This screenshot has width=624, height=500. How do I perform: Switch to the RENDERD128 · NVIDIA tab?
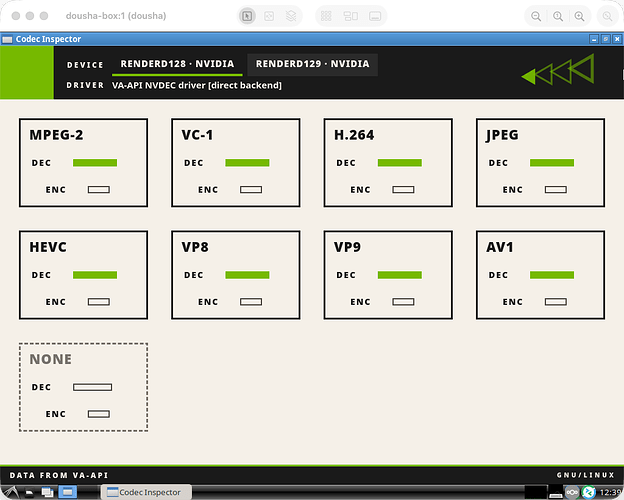(177, 64)
